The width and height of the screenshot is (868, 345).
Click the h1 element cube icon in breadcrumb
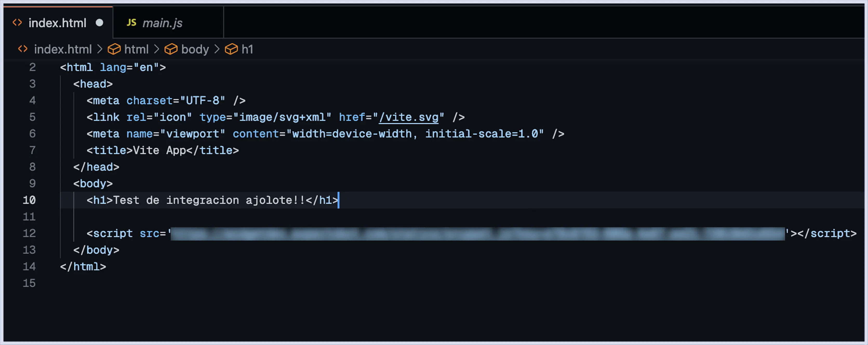tap(231, 49)
